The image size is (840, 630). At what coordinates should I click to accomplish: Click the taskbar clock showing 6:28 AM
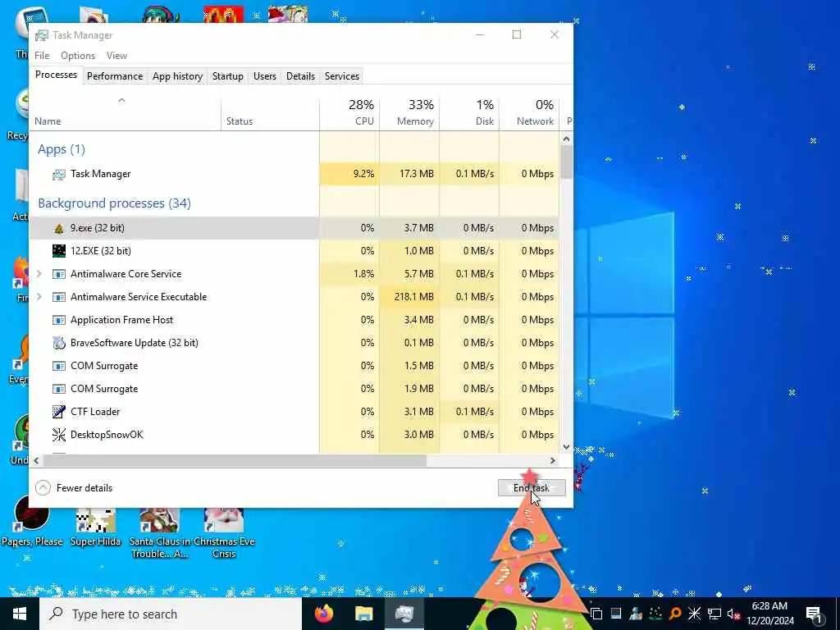tap(769, 614)
